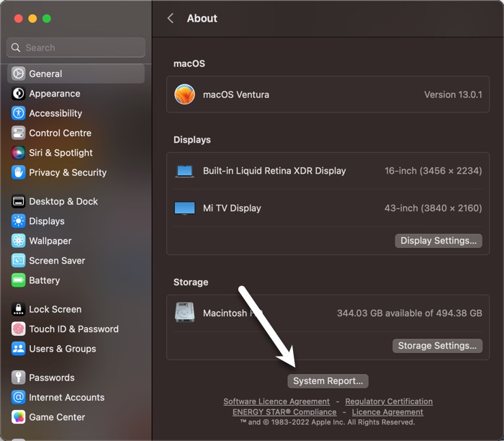This screenshot has width=504, height=441.
Task: Click the 16-inch (3456 × 2234) text
Action: (x=433, y=171)
